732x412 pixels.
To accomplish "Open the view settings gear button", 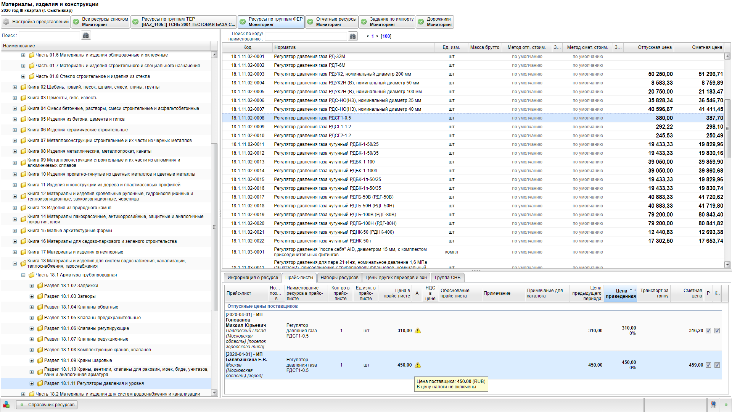I will click(x=35, y=22).
